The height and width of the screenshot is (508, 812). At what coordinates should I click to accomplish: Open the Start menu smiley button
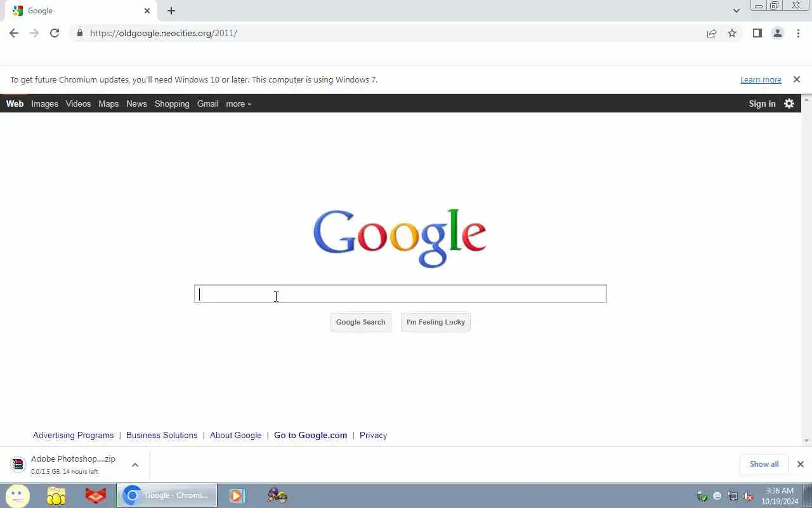pos(17,495)
